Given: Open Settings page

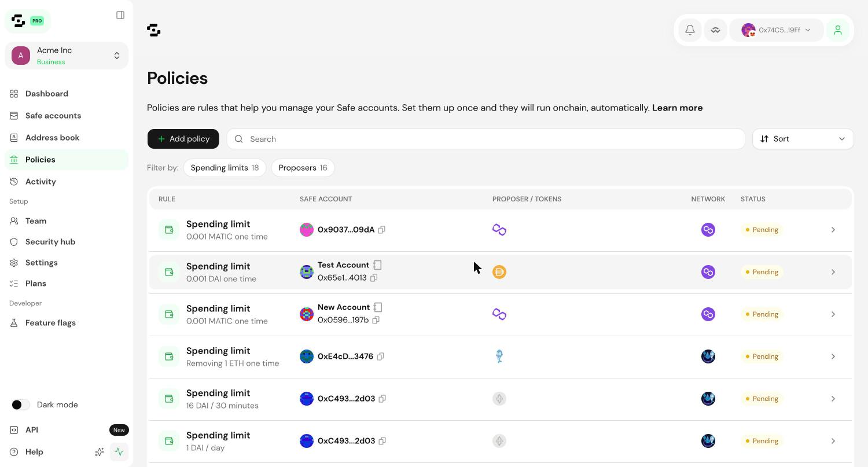Looking at the screenshot, I should tap(67, 263).
